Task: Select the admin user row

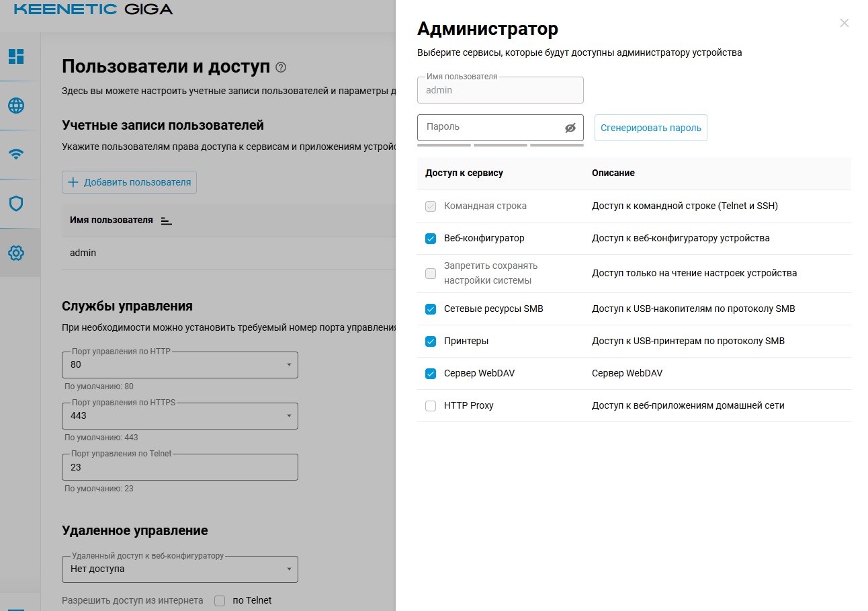Action: (83, 253)
